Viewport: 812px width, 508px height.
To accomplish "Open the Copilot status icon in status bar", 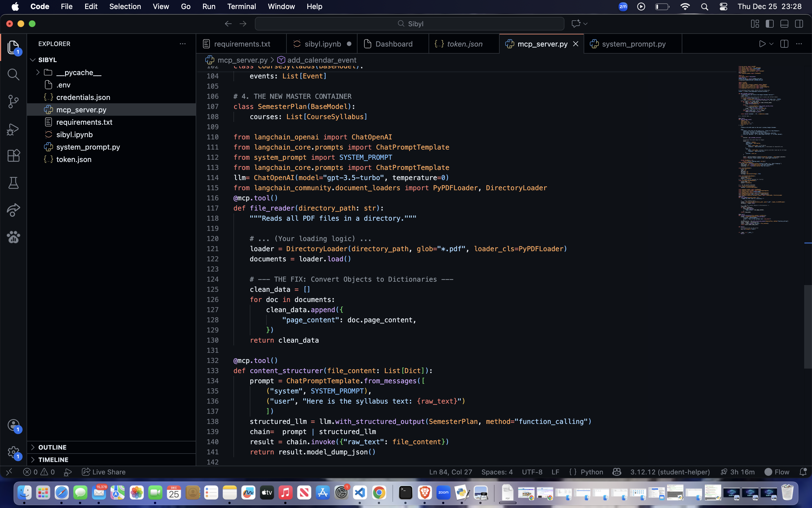I will [x=617, y=472].
